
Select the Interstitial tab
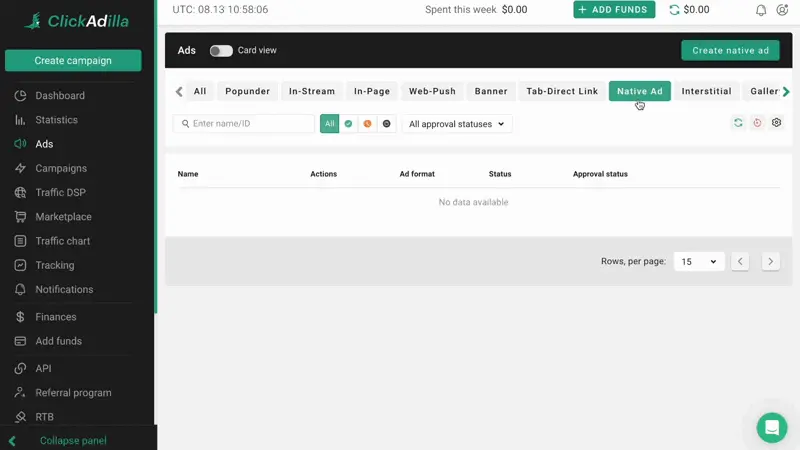(706, 91)
